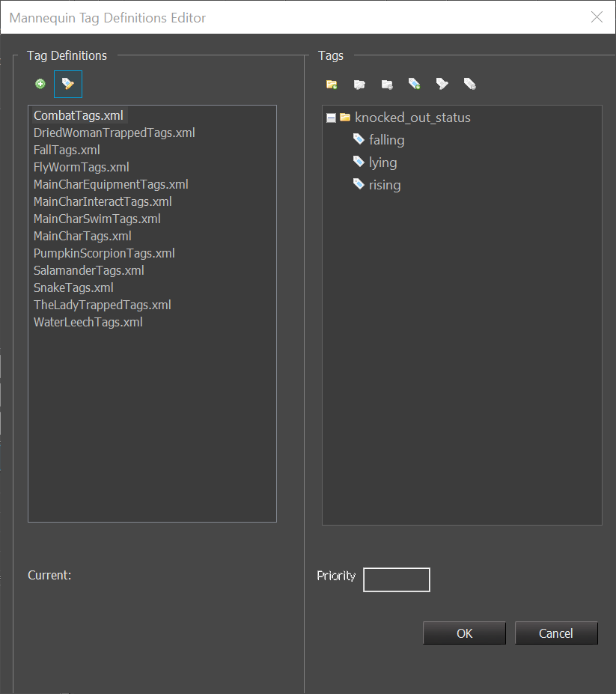Select the knocked_out_status tag group

412,118
